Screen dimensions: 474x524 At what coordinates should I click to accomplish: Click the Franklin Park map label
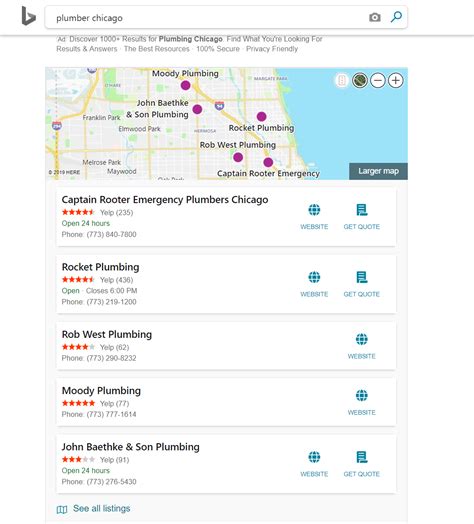tap(101, 118)
